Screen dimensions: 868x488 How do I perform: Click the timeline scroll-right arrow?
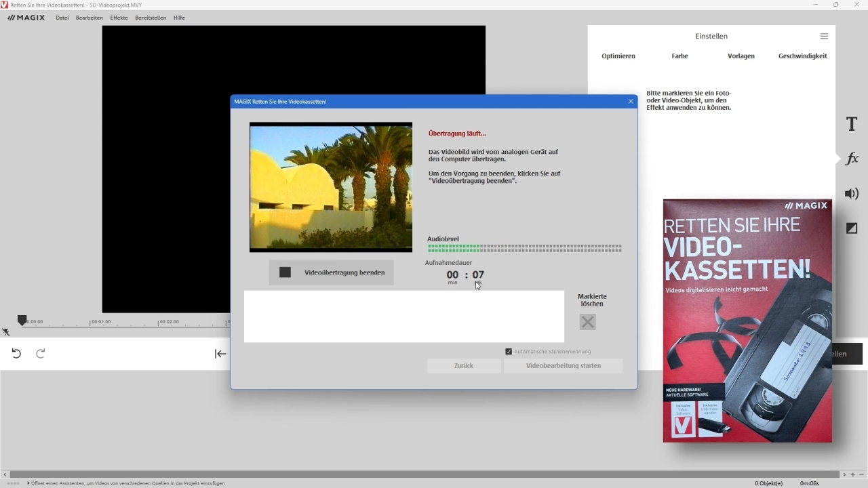[844, 474]
